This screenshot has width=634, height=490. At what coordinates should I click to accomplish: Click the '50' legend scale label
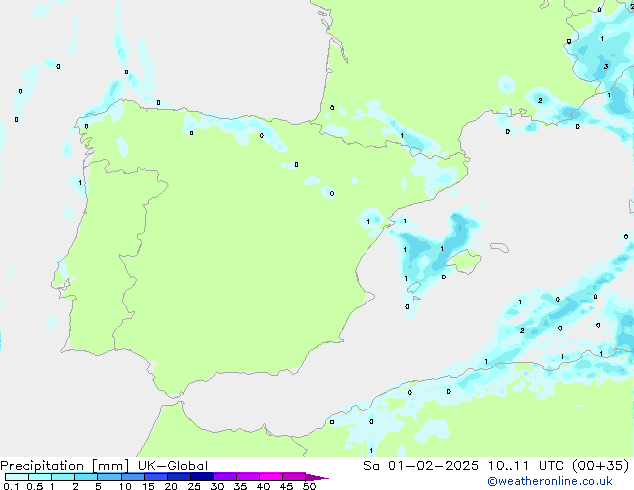click(x=309, y=486)
